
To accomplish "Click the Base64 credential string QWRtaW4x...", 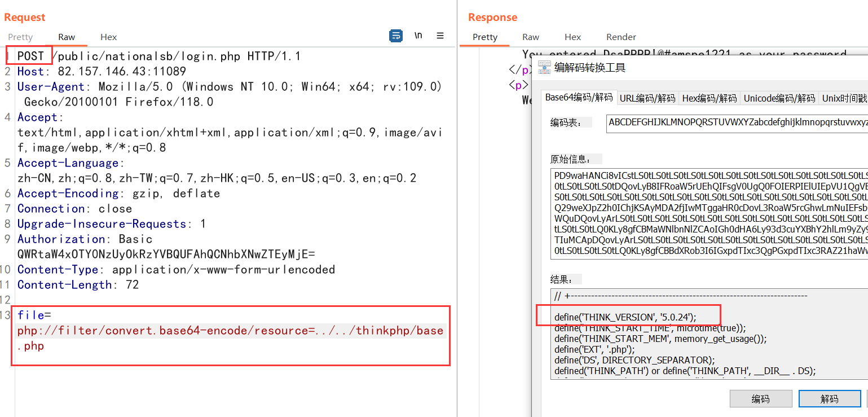I will [x=166, y=254].
